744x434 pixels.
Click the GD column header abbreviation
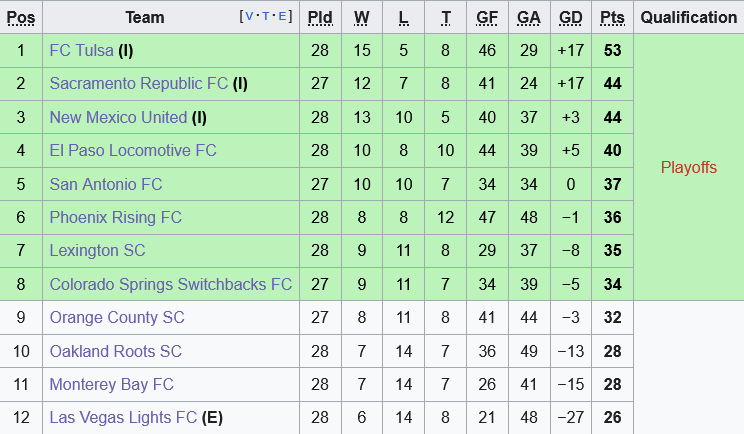pos(570,17)
